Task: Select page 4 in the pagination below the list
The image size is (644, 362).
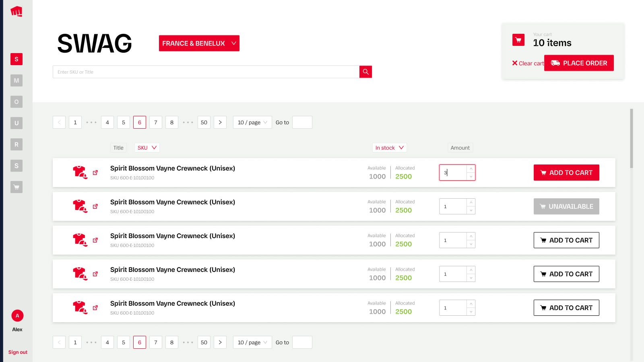Action: point(107,342)
